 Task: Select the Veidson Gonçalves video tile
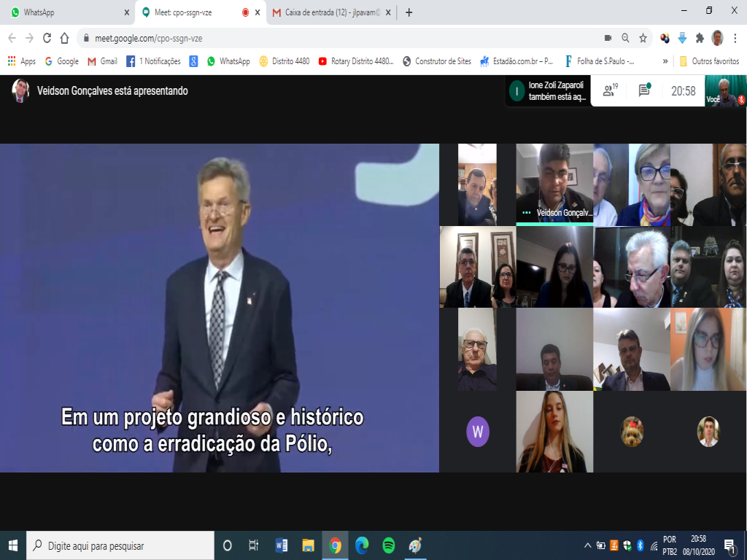[x=554, y=184]
